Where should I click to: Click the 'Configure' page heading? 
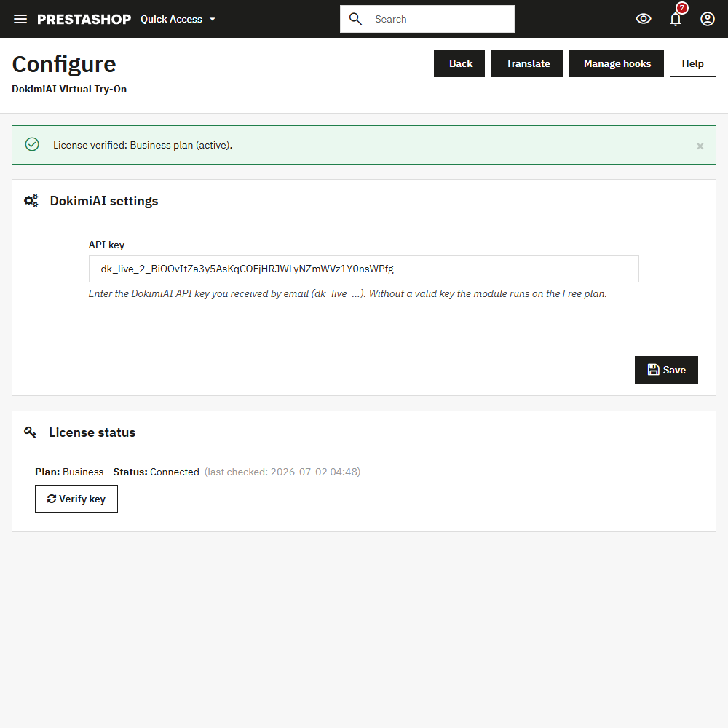tap(64, 65)
